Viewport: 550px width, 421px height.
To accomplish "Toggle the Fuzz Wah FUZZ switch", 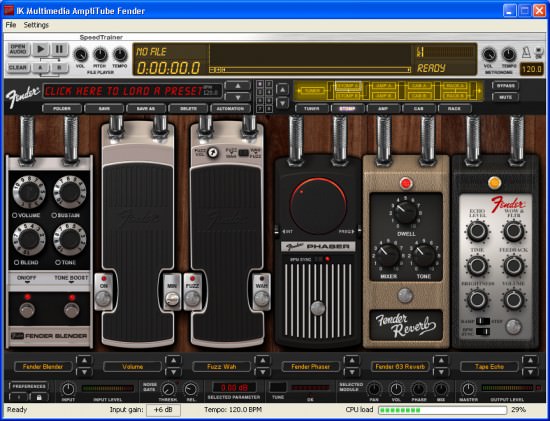I will (192, 292).
